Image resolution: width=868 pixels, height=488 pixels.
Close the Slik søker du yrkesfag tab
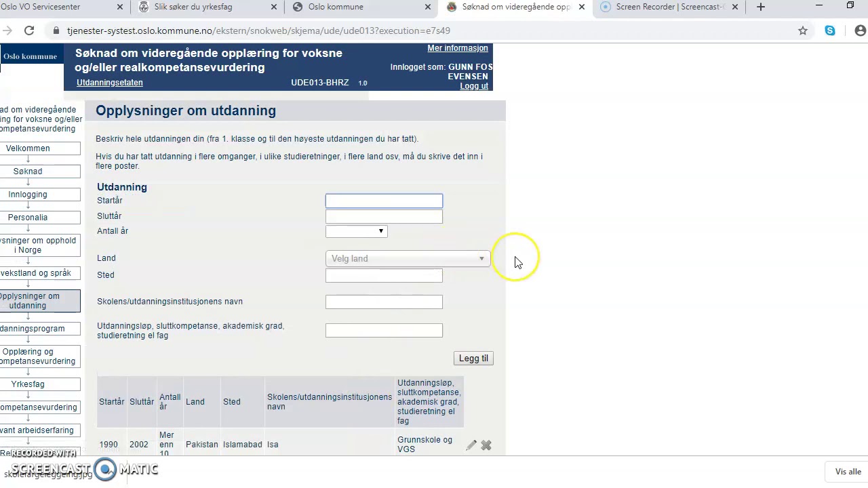tap(274, 7)
